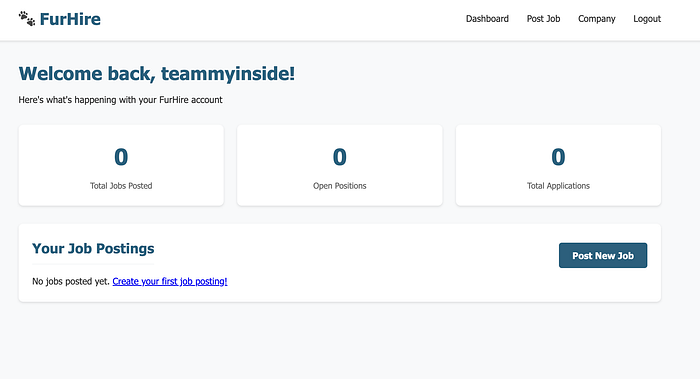Screen dimensions: 700x379
Task: Open the FurHire brand name link
Action: [x=70, y=19]
